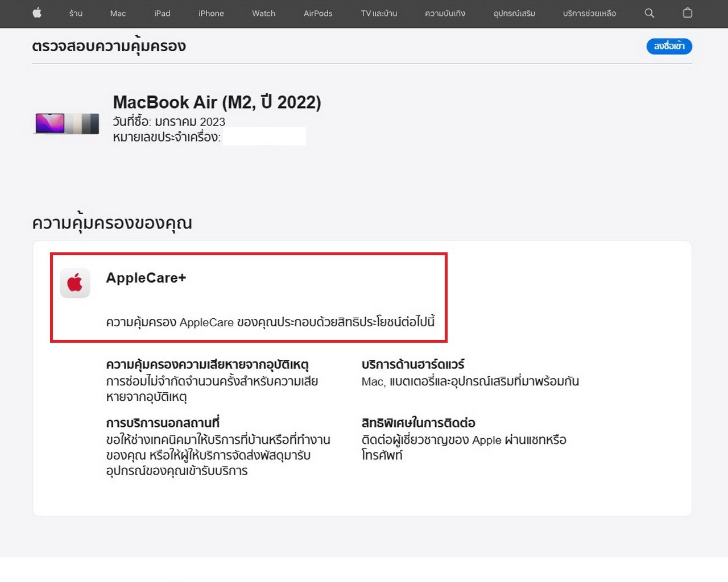Click the สิทธิพิเศษในการติดต่อ heading
The image size is (728, 582).
[418, 423]
